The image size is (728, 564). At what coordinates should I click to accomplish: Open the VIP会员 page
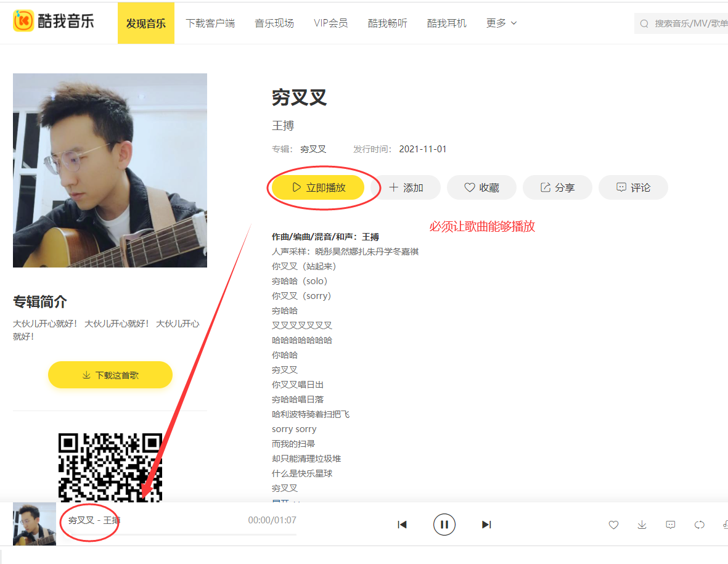330,23
